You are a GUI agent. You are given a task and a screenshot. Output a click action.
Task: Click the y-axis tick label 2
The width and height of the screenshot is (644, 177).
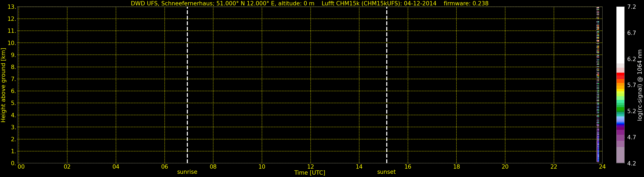(x=13, y=139)
